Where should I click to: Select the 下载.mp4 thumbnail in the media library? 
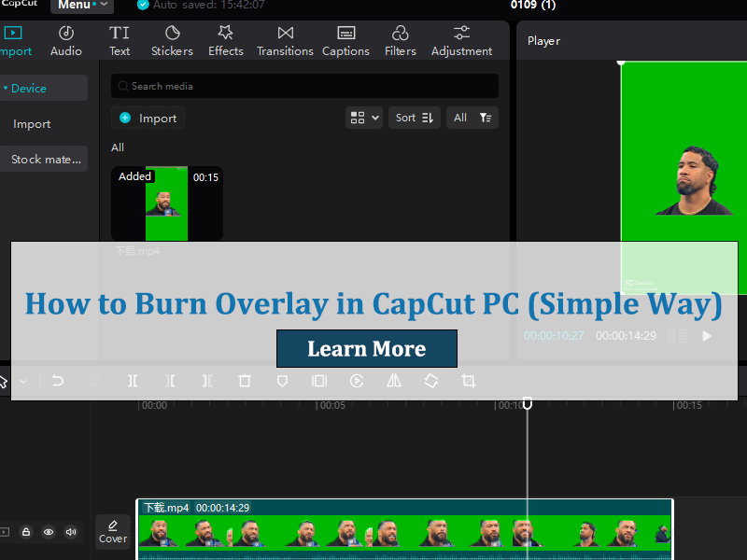[166, 203]
